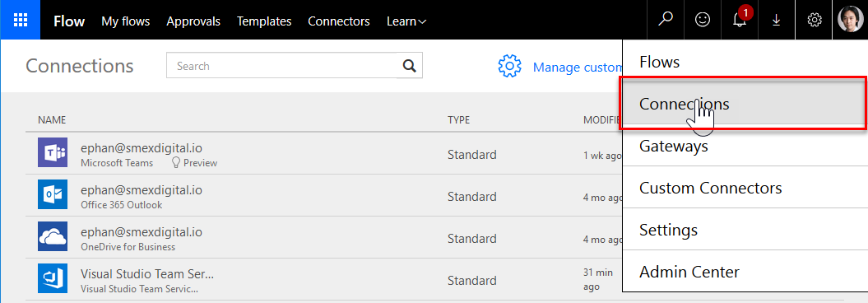This screenshot has height=303, width=868.
Task: Click the OneDrive for Business subtitle
Action: point(128,247)
